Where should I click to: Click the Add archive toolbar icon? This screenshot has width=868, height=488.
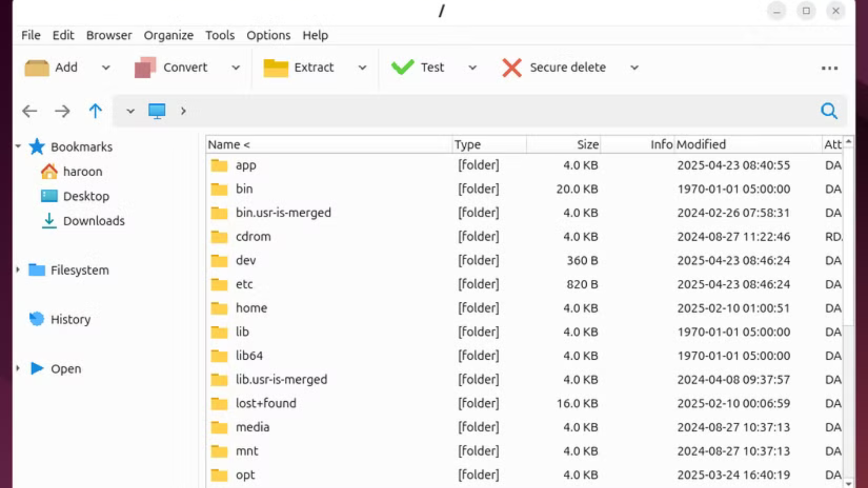coord(37,68)
